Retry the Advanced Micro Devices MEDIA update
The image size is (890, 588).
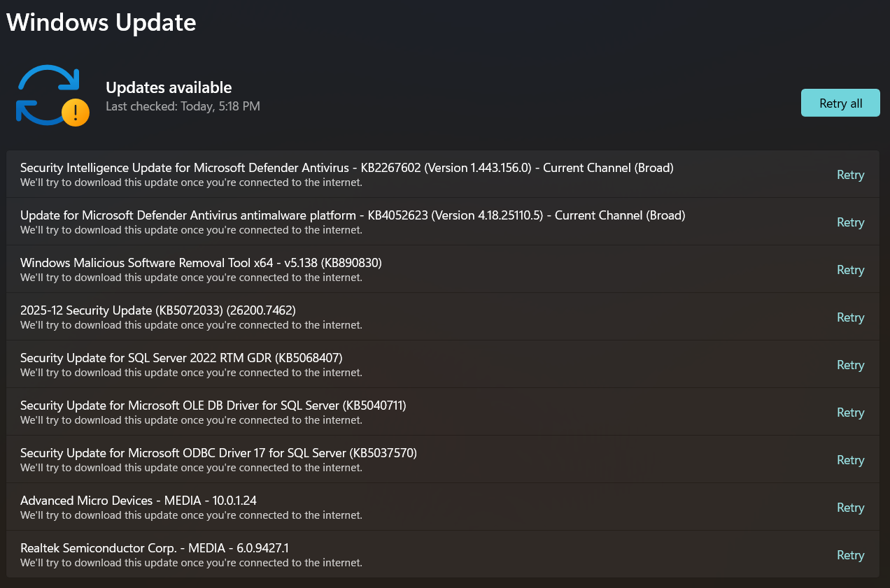[x=850, y=508]
